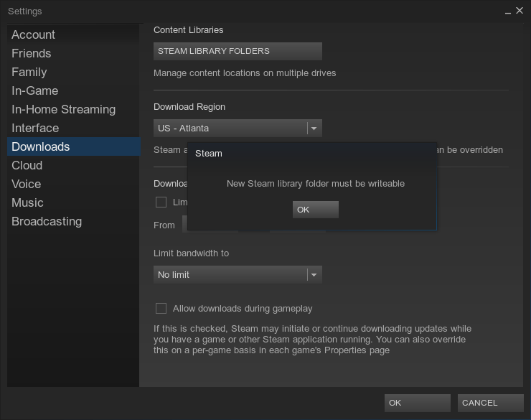Select the Broadcasting category
Viewport: 531px width, 420px height.
pos(73,221)
